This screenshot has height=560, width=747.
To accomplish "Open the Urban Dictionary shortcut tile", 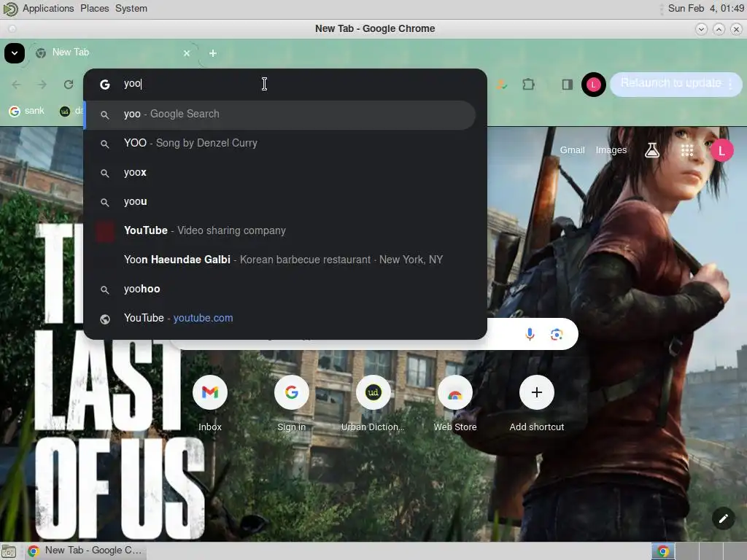I will (x=373, y=402).
